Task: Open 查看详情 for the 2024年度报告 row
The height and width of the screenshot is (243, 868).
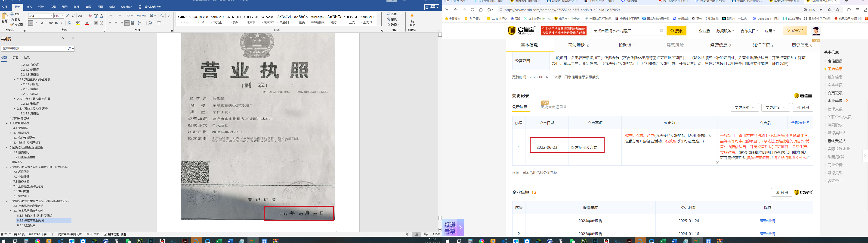Action: (767, 221)
